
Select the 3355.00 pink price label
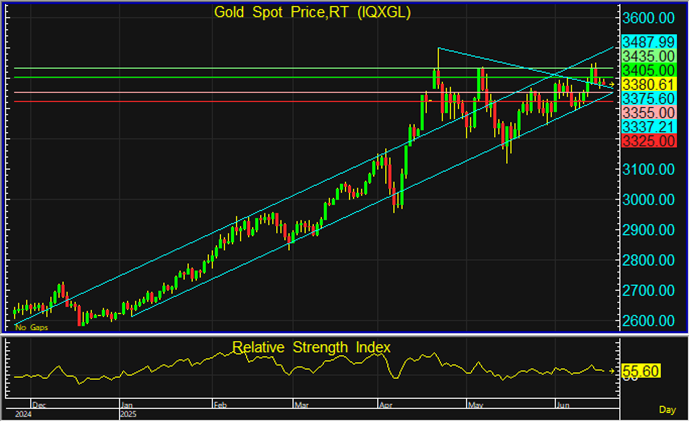tap(649, 112)
